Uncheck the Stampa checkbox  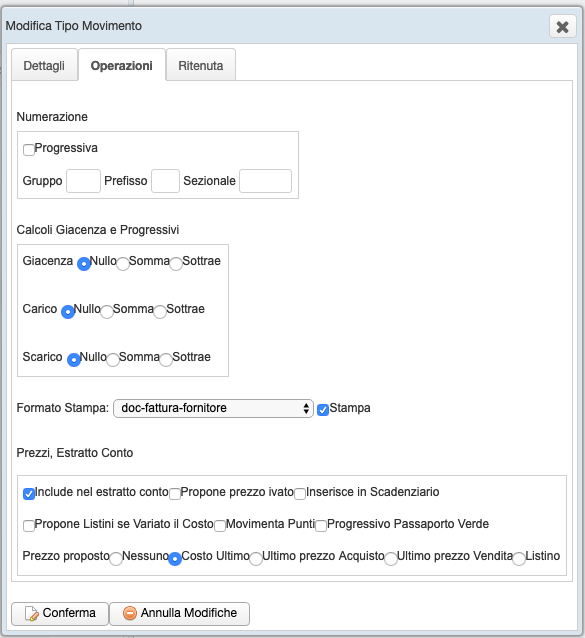click(x=323, y=410)
